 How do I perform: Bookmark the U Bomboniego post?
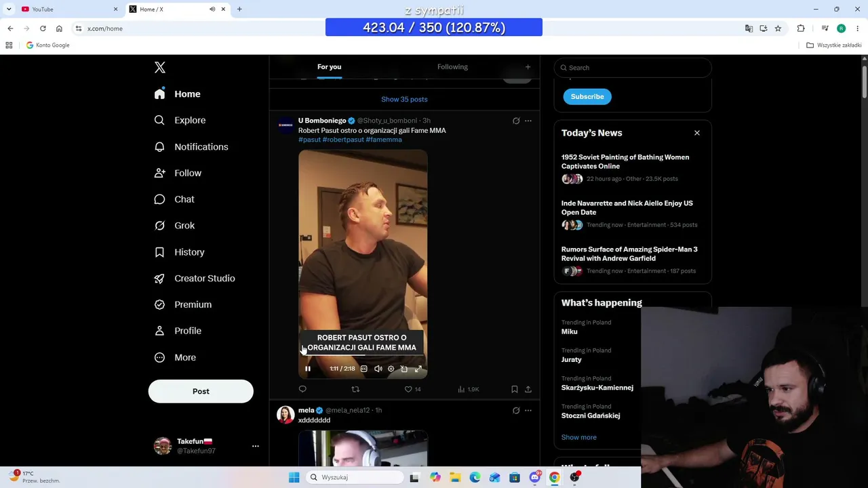(515, 389)
